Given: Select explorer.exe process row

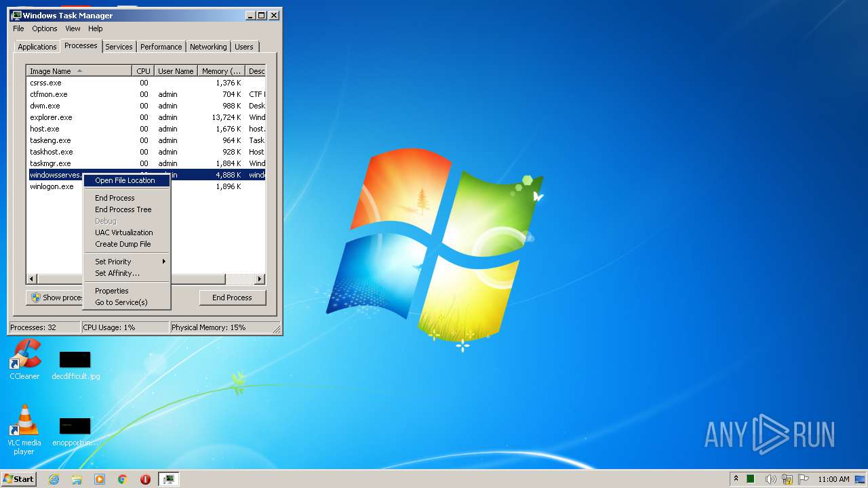Looking at the screenshot, I should click(x=146, y=117).
